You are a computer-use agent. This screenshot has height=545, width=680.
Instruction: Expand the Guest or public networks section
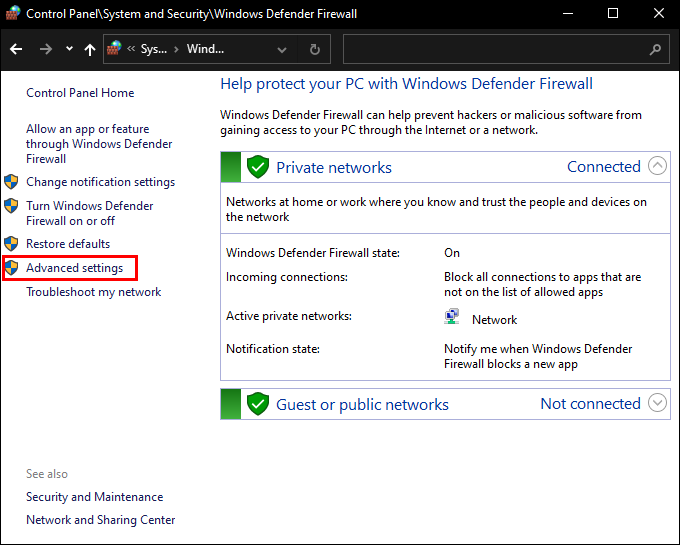[657, 404]
